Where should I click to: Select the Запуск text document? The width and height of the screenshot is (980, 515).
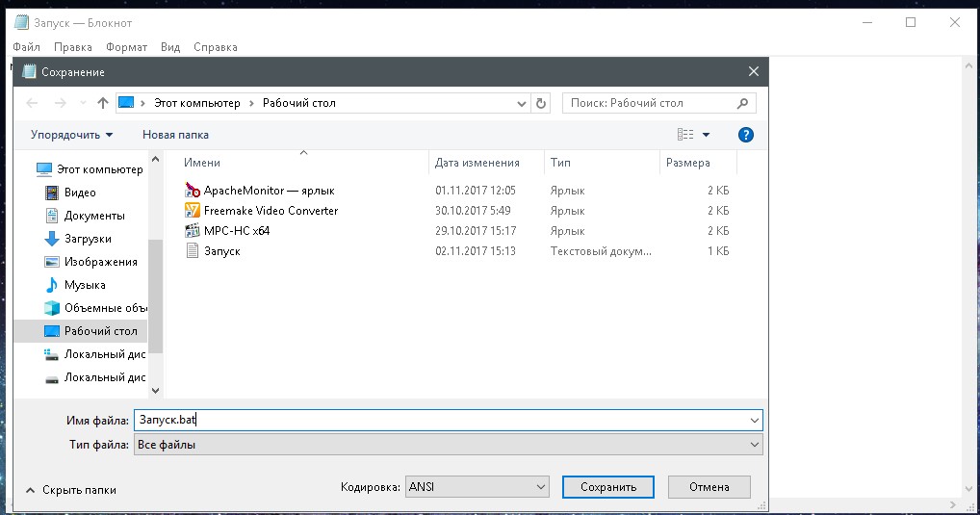point(221,251)
